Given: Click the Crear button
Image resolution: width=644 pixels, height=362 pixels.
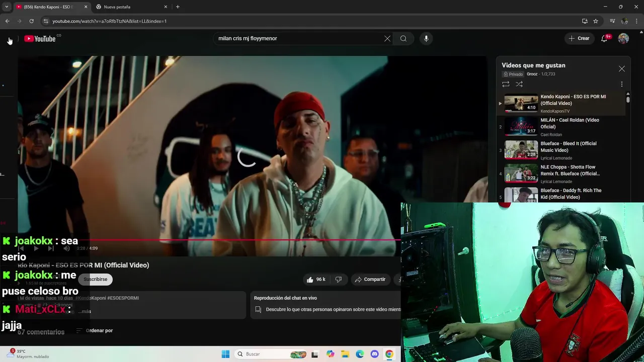Looking at the screenshot, I should coord(579,38).
